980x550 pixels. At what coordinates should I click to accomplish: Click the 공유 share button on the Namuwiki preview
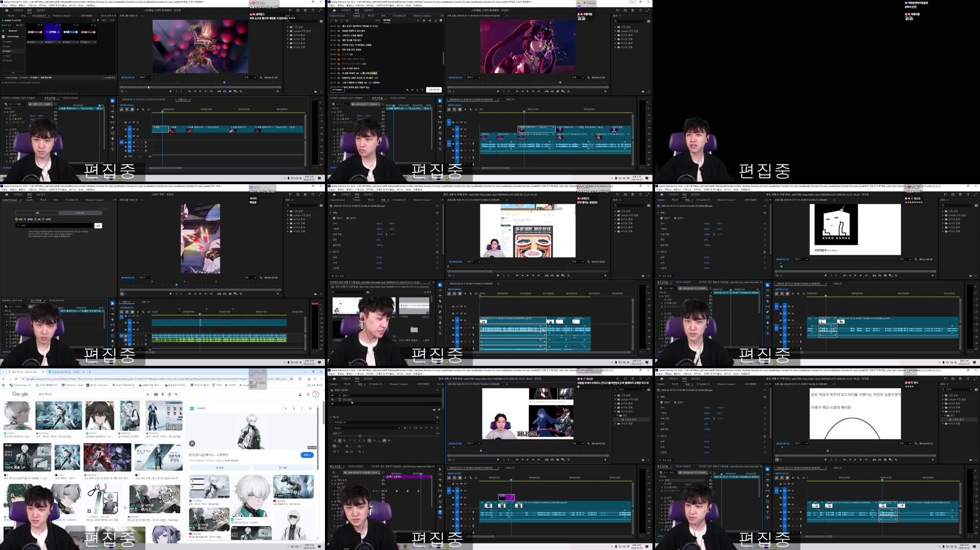[x=220, y=468]
